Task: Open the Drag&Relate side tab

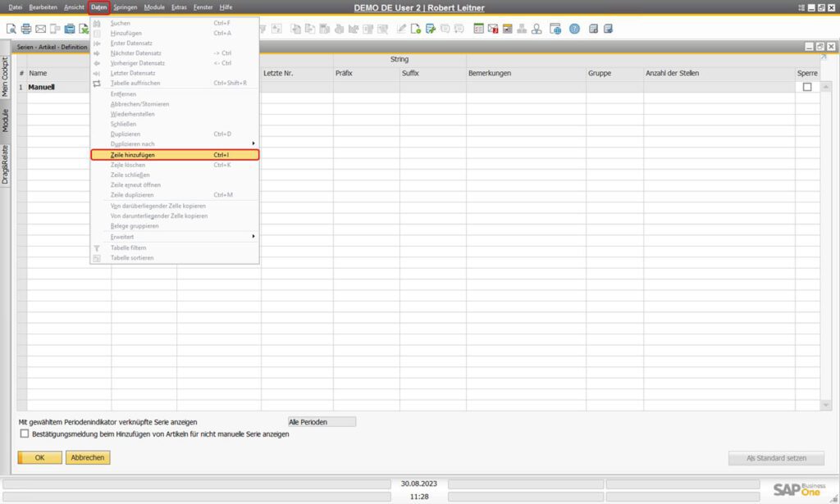Action: click(x=5, y=164)
